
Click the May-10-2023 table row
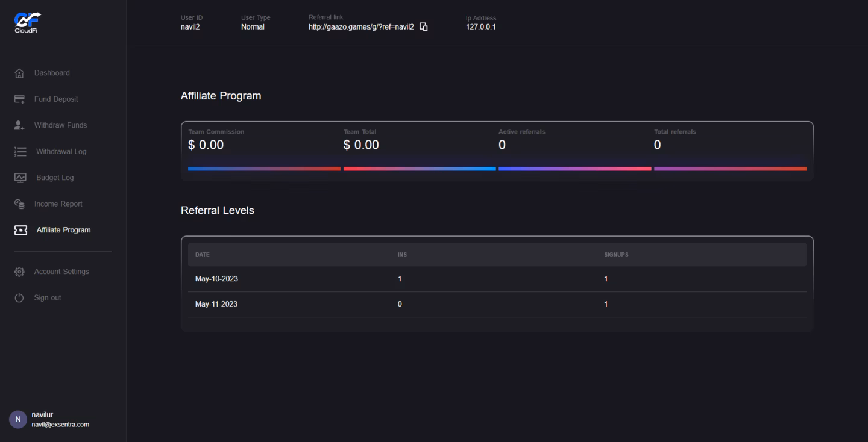(497, 279)
